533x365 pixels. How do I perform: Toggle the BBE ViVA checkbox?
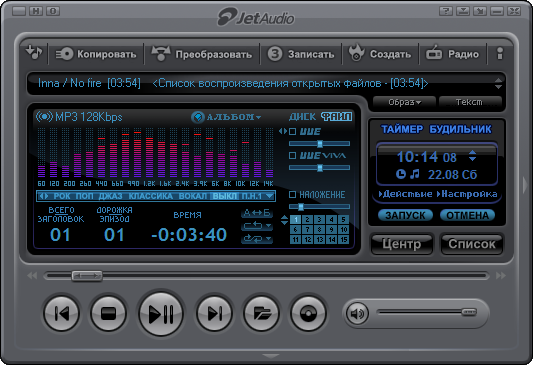[x=292, y=156]
